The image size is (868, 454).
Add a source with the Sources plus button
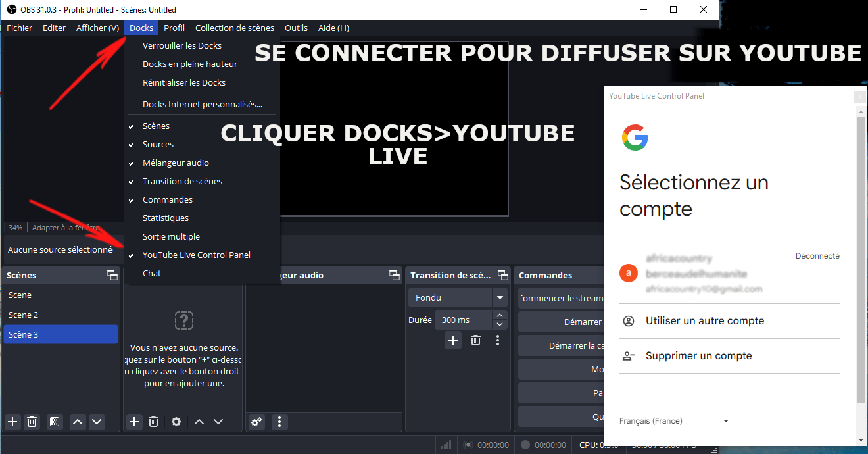[134, 422]
